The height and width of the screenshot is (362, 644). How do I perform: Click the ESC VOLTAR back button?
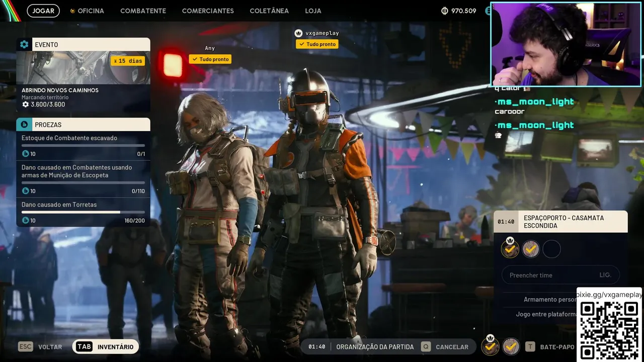[x=40, y=346]
